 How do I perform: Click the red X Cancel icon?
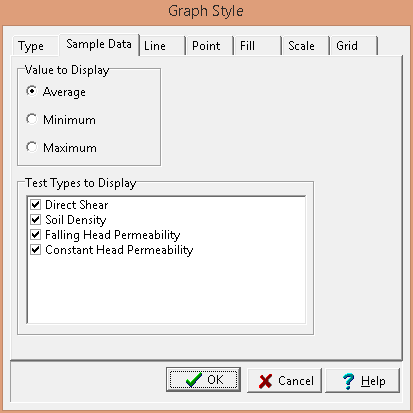(x=265, y=381)
